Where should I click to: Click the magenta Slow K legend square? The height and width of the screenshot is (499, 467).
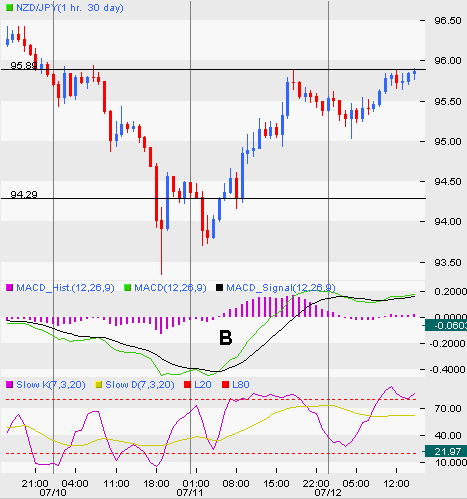[10, 385]
